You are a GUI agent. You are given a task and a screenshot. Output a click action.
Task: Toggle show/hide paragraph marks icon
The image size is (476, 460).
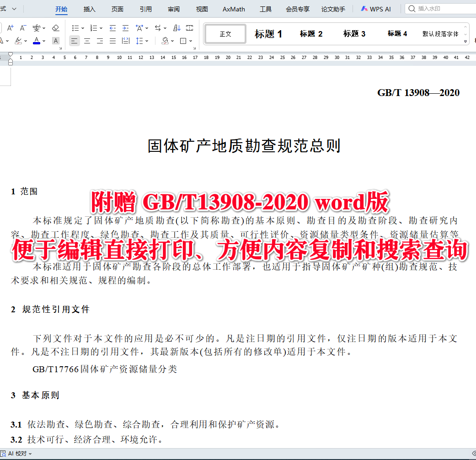(x=189, y=28)
